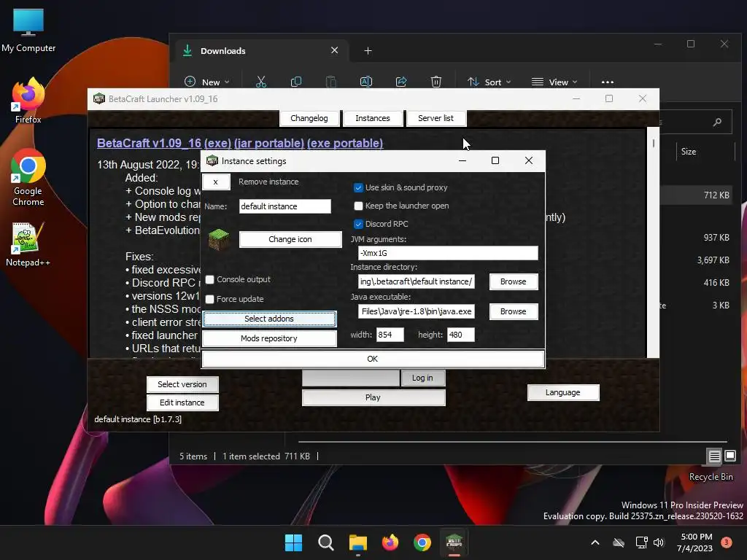Open Chrome from taskbar

click(x=422, y=542)
